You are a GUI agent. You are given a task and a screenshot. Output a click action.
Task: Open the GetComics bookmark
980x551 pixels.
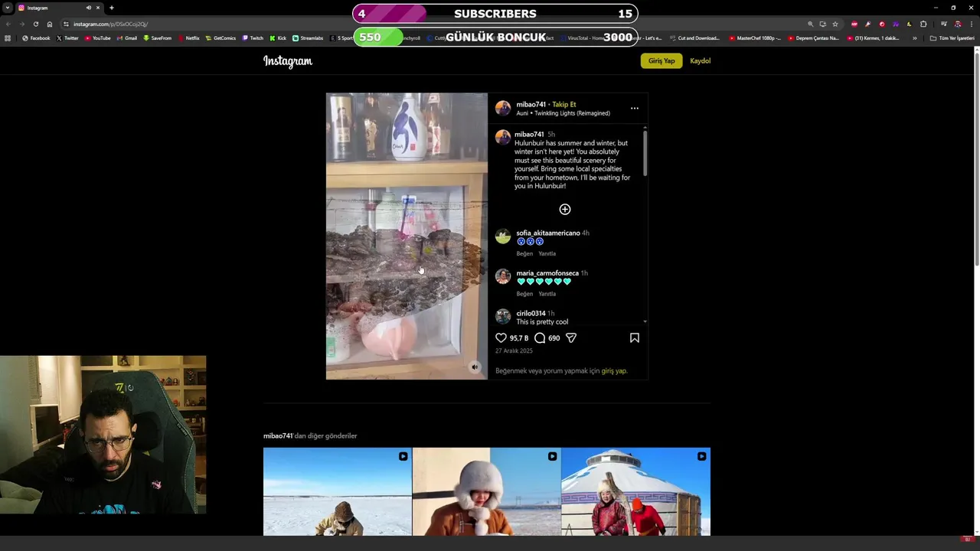tap(220, 37)
